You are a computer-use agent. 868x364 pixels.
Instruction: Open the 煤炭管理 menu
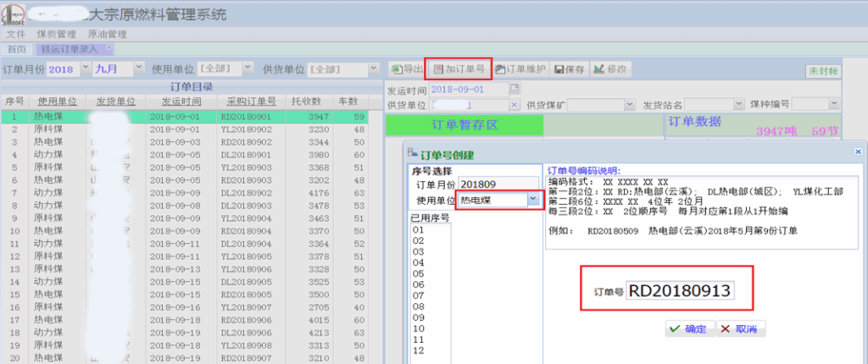click(56, 34)
